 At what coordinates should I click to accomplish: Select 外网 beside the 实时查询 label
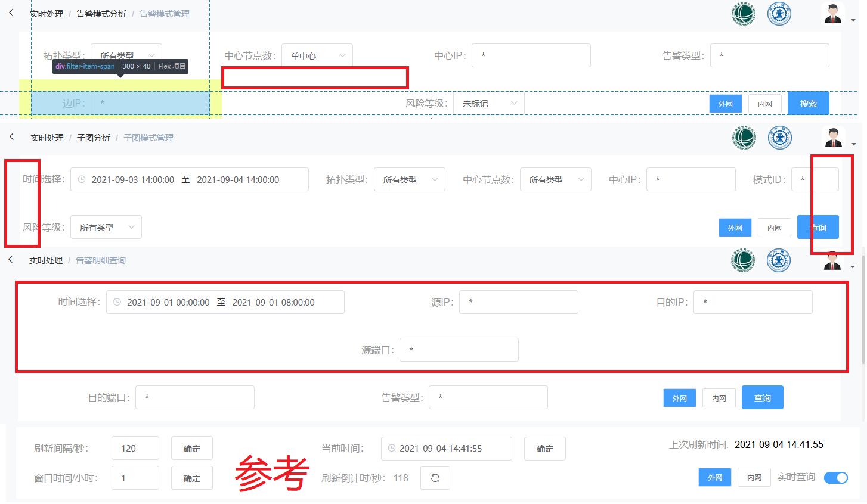pos(714,478)
